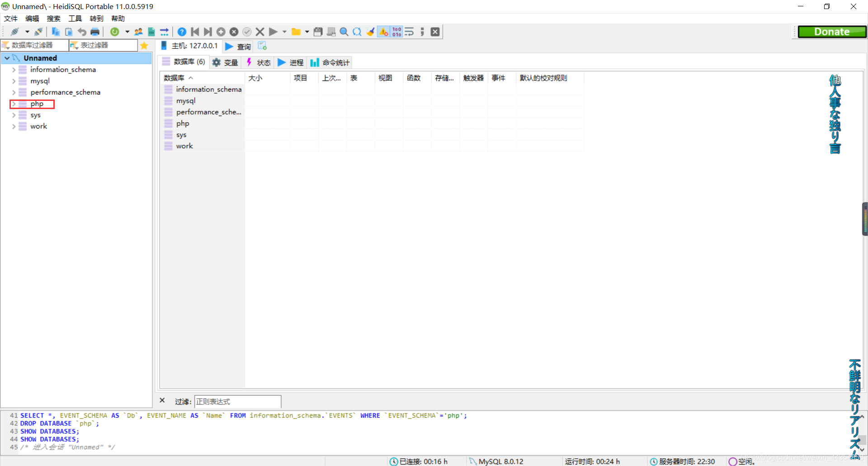Click the cancel editing X icon
This screenshot has height=466, width=868.
coord(260,32)
